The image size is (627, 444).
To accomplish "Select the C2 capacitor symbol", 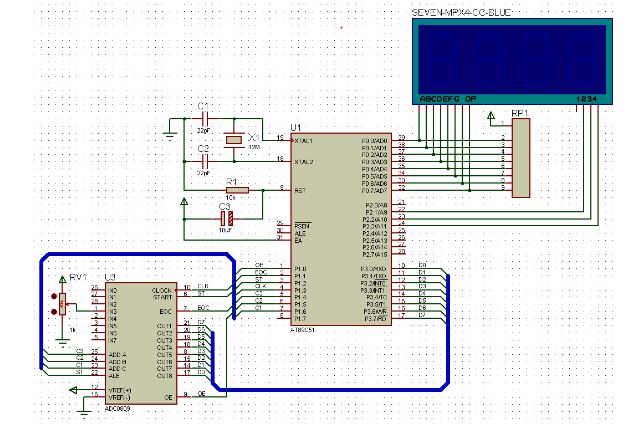I will [204, 161].
